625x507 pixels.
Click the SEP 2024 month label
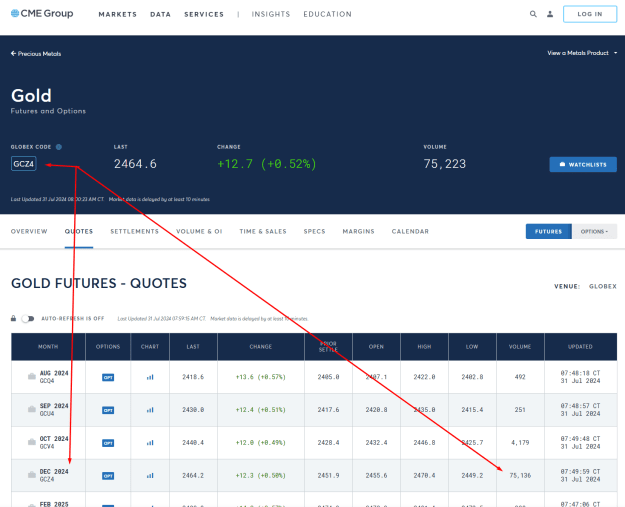[x=54, y=406]
